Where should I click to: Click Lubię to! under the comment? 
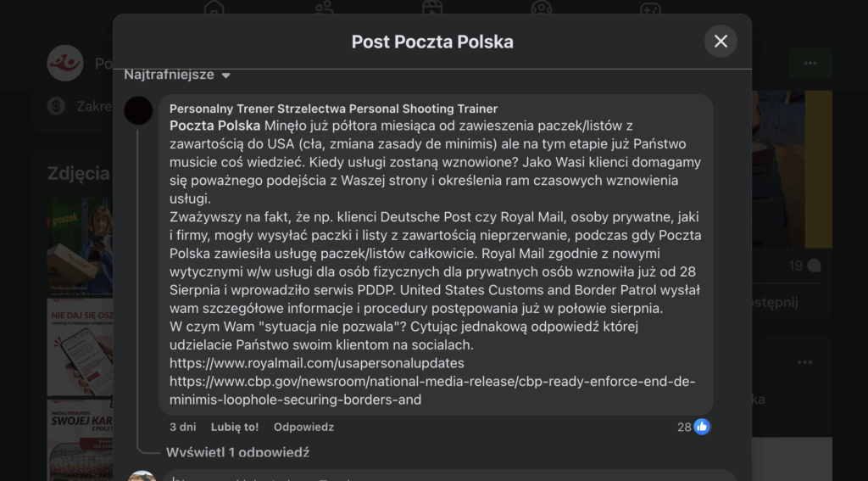pos(235,427)
